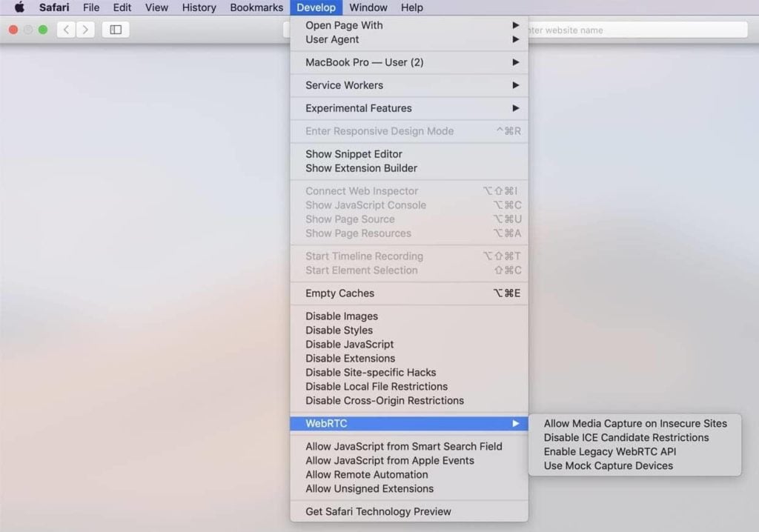Click the dimmed Enter Responsive Design Mode item
The width and height of the screenshot is (759, 532).
click(x=409, y=131)
